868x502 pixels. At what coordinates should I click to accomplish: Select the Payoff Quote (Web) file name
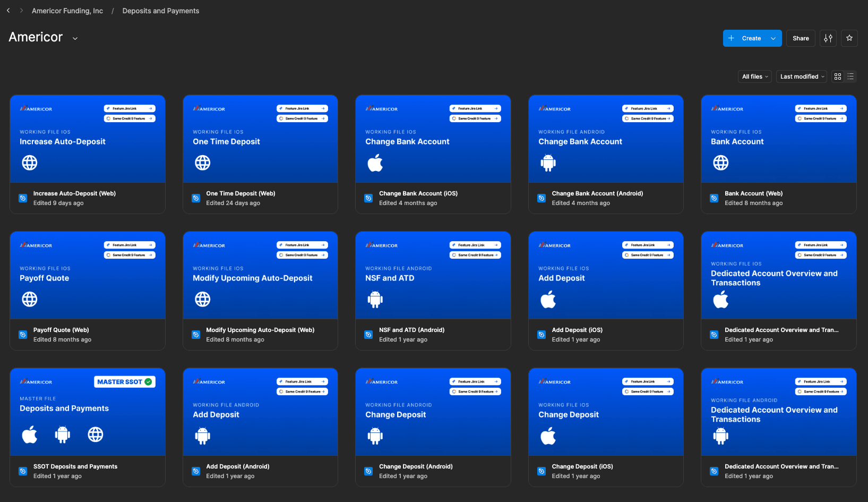pos(61,330)
